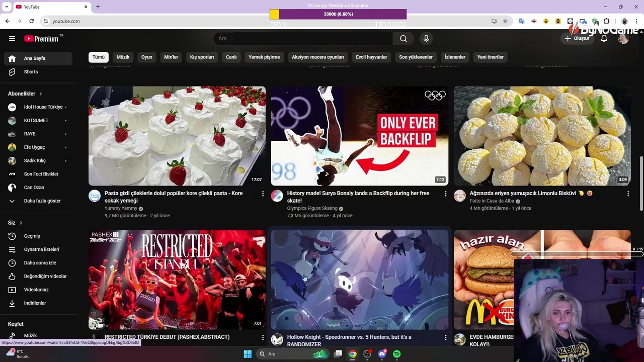Screen dimensions: 644x362
Task: Open the Windows Start menu
Action: click(x=248, y=354)
